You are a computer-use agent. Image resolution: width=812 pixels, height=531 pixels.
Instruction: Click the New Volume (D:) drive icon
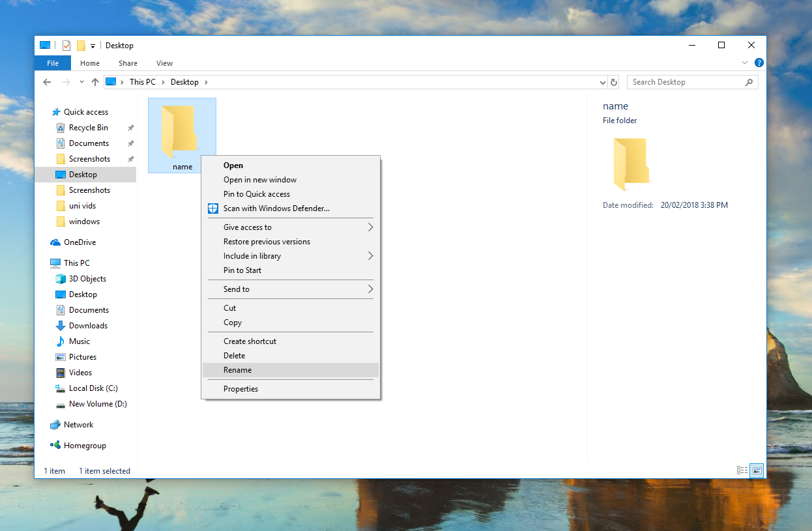(x=61, y=404)
